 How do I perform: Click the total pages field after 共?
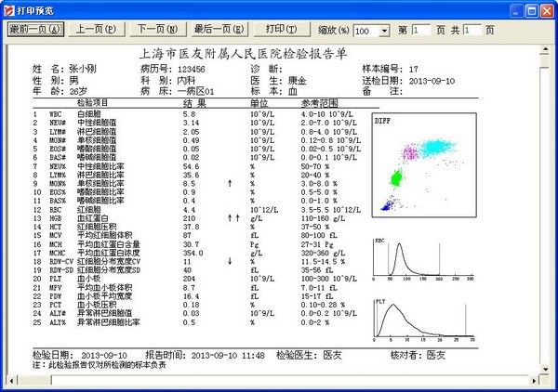pos(471,31)
